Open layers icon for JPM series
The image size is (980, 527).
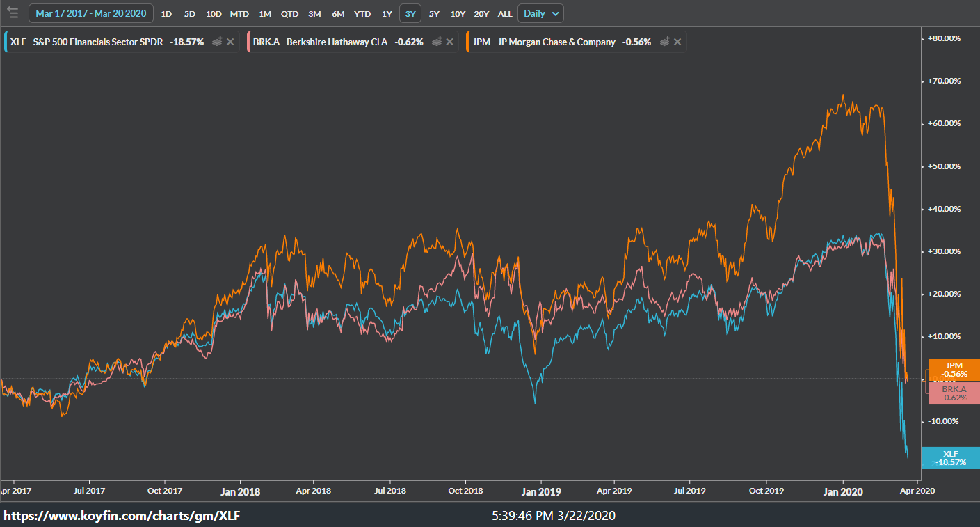[x=665, y=42]
